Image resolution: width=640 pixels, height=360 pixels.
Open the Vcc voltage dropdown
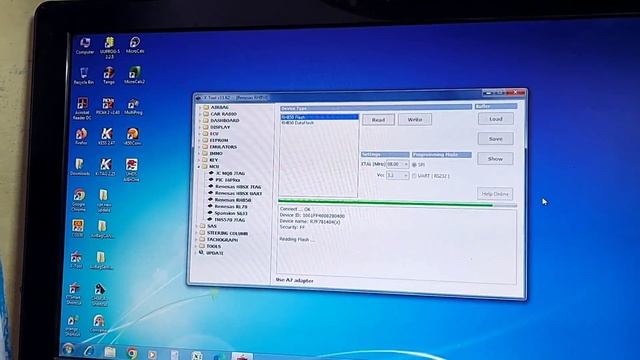(x=397, y=175)
